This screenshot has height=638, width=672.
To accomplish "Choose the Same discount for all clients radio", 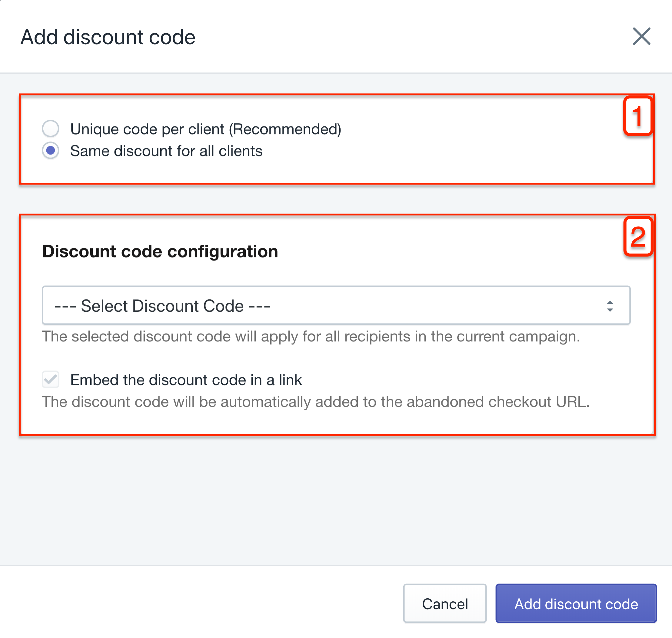I will tap(51, 150).
